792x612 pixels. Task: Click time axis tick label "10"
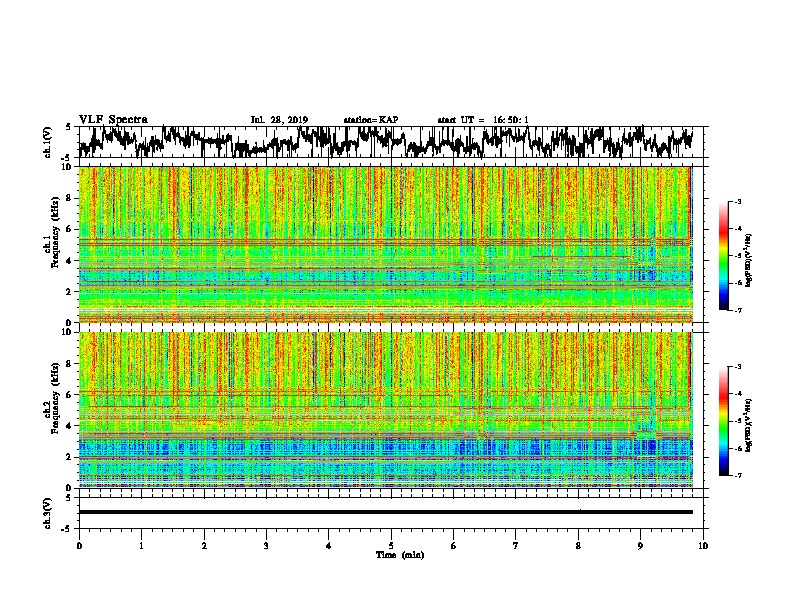(703, 546)
